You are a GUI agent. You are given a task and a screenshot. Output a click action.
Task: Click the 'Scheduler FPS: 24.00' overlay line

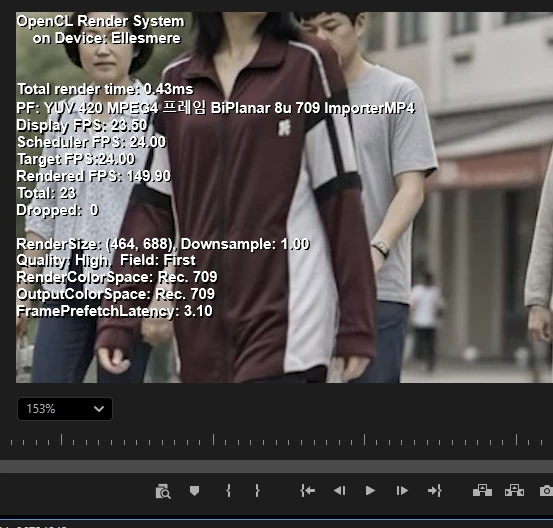click(91, 142)
